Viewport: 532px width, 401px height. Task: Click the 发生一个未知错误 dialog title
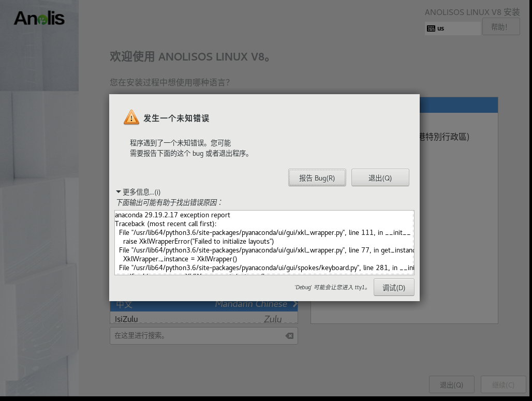(176, 118)
